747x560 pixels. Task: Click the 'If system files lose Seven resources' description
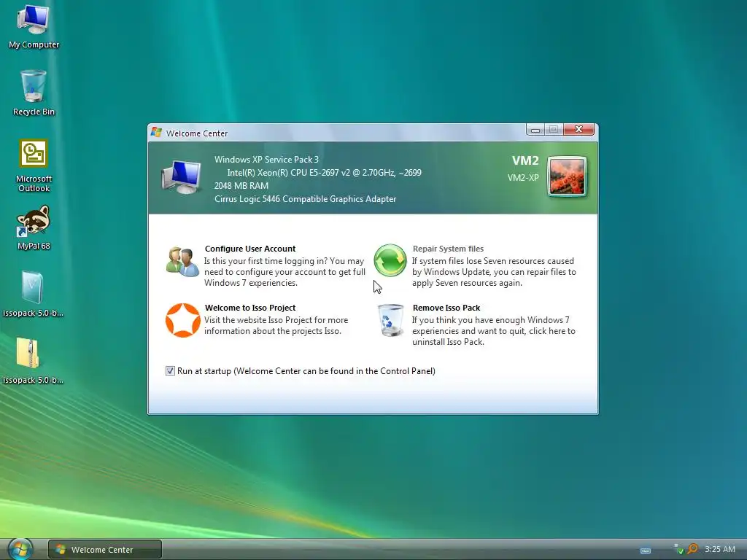pyautogui.click(x=494, y=272)
